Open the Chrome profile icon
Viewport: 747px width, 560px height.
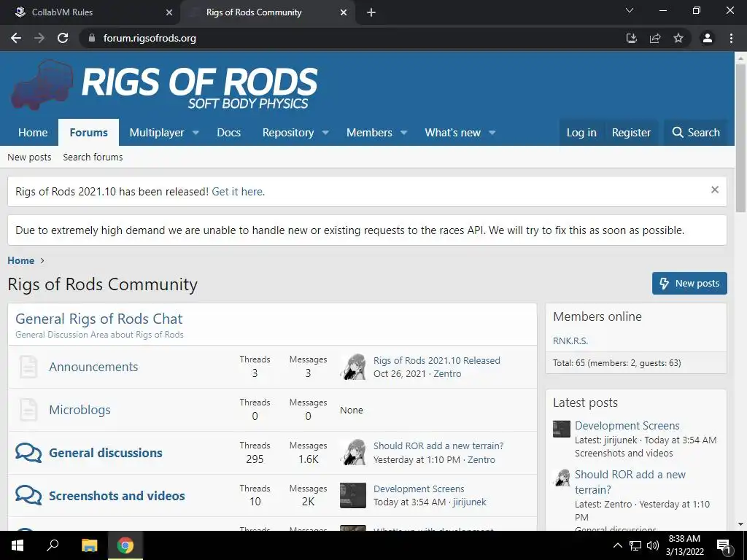click(x=708, y=38)
